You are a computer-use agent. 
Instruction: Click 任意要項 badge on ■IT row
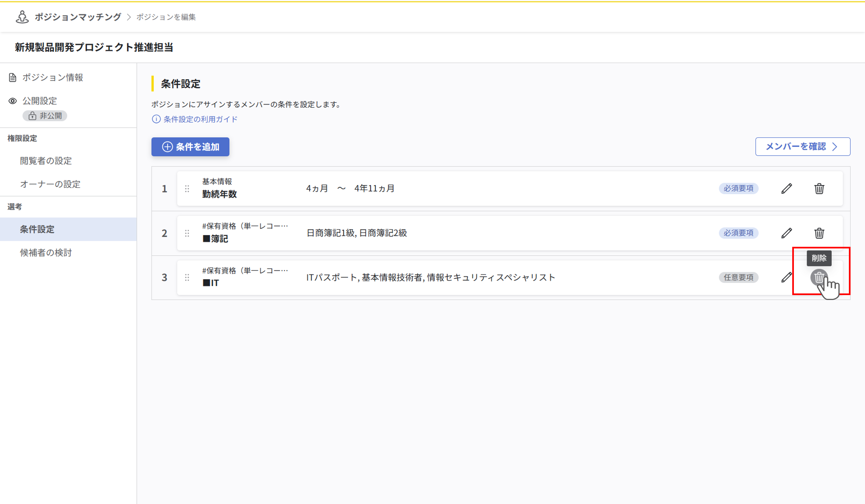point(739,277)
